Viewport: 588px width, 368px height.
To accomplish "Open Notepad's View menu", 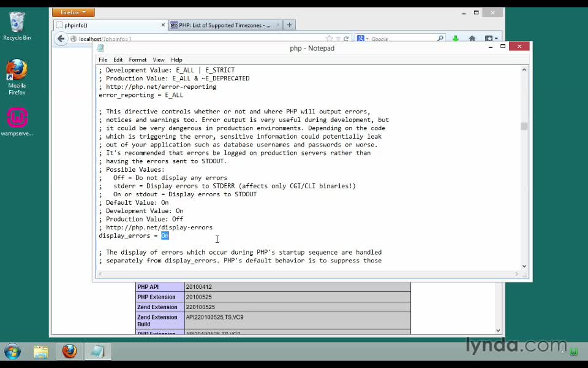I will (159, 60).
